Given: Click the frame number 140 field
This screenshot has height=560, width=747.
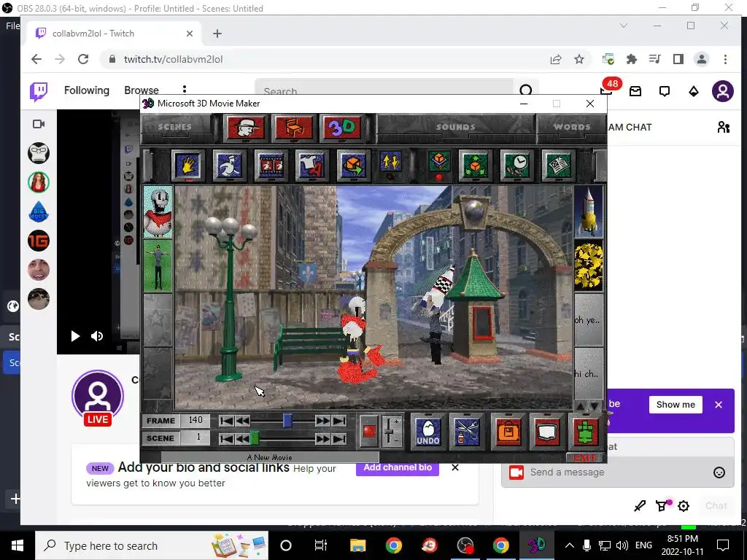Looking at the screenshot, I should (196, 420).
